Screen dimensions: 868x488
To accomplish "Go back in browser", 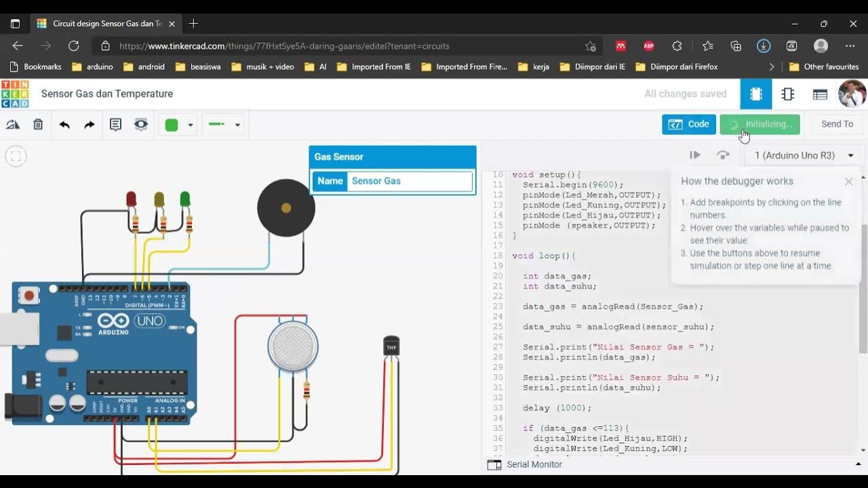I will (18, 46).
